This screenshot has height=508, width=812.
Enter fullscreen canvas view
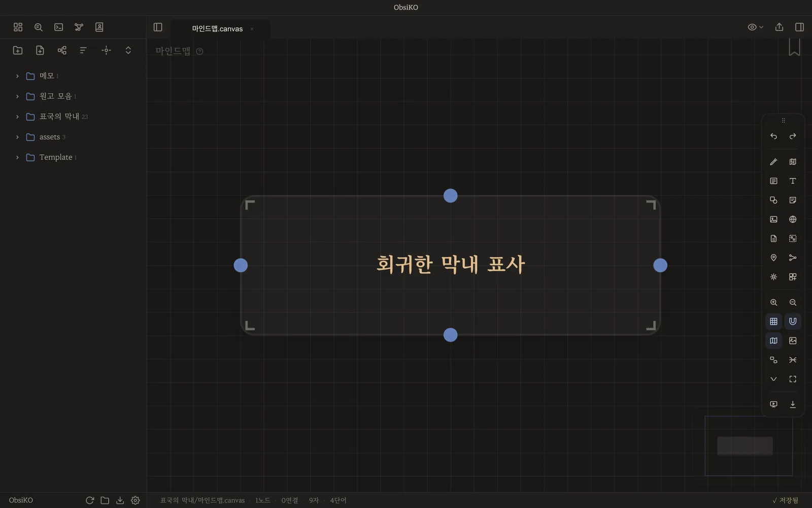[793, 379]
